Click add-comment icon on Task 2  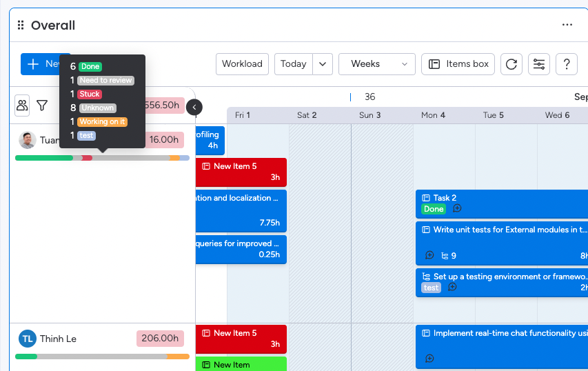(x=457, y=209)
